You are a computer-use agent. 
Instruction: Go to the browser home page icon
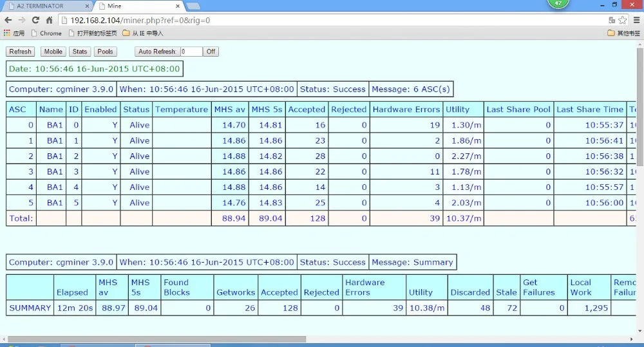49,21
